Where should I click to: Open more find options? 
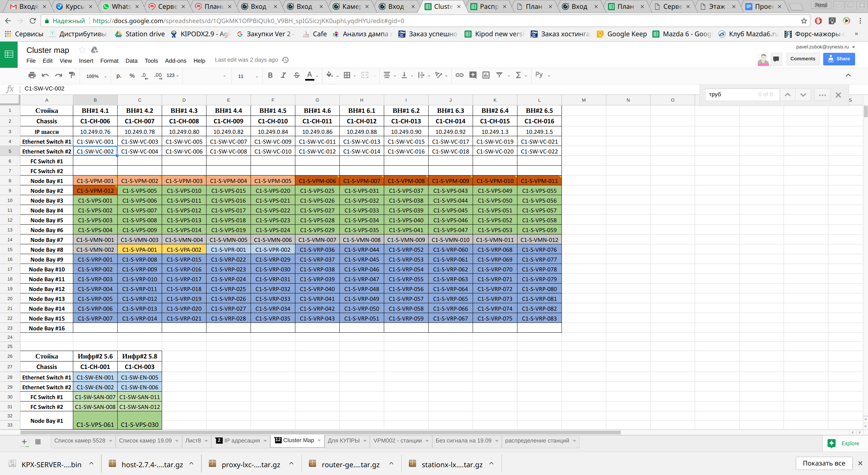tap(822, 95)
